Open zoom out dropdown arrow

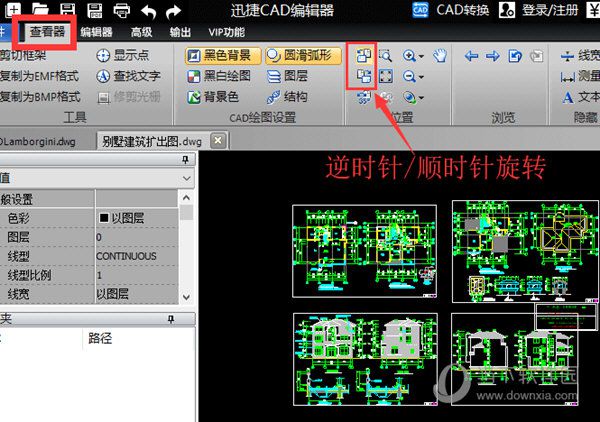click(421, 77)
